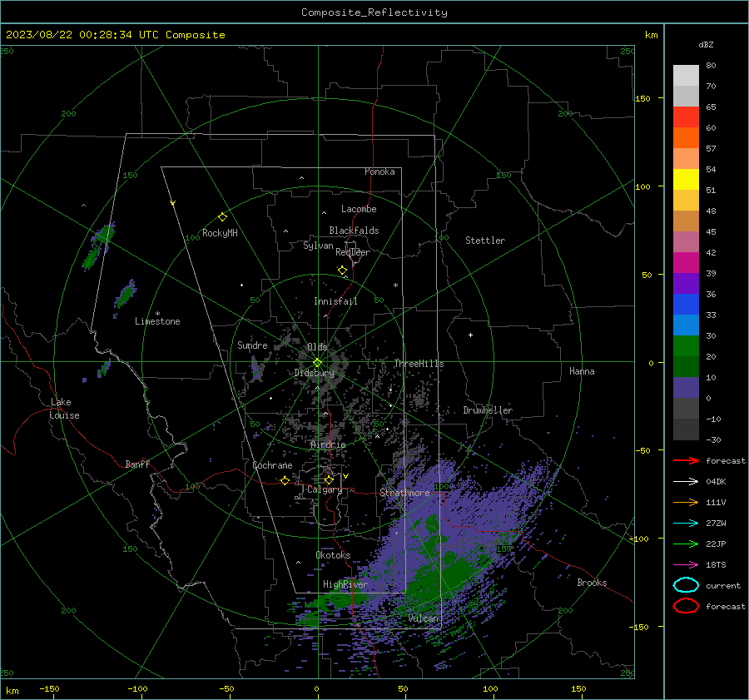Click the Lake Louise label

[64, 409]
